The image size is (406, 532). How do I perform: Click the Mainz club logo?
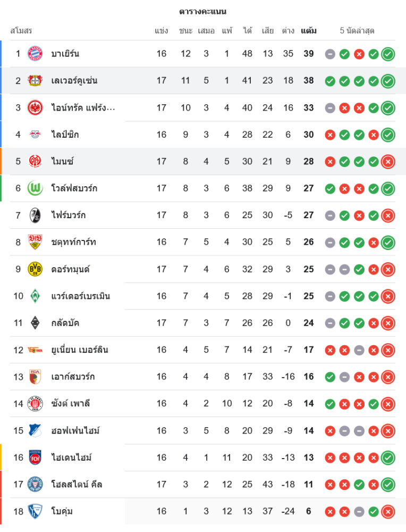pos(35,161)
